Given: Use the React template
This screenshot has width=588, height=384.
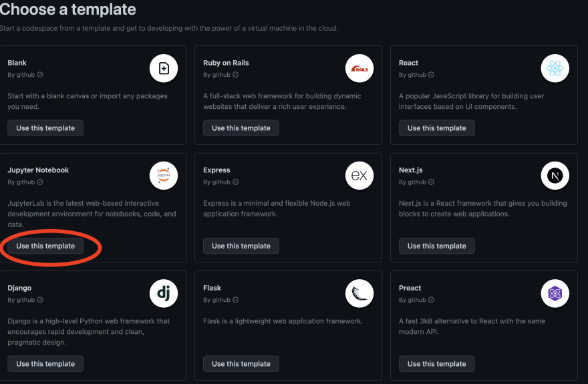Looking at the screenshot, I should [437, 128].
